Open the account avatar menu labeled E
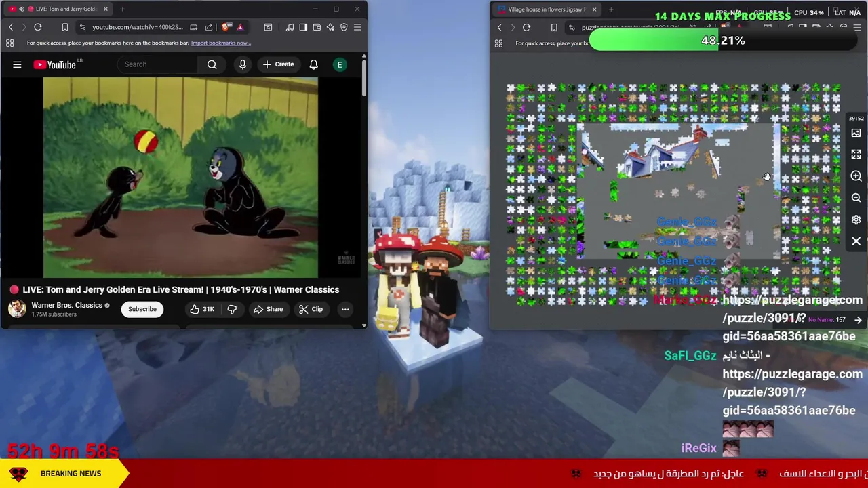 pos(340,64)
